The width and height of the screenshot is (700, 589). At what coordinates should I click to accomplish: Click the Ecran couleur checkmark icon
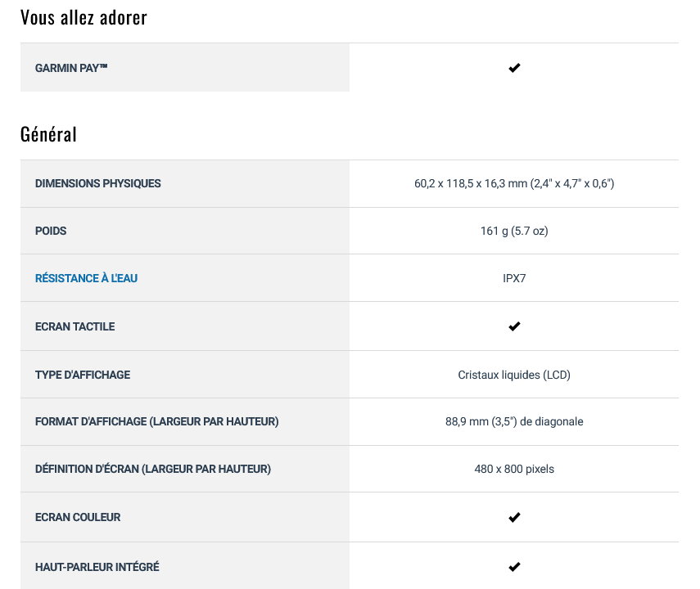click(514, 517)
